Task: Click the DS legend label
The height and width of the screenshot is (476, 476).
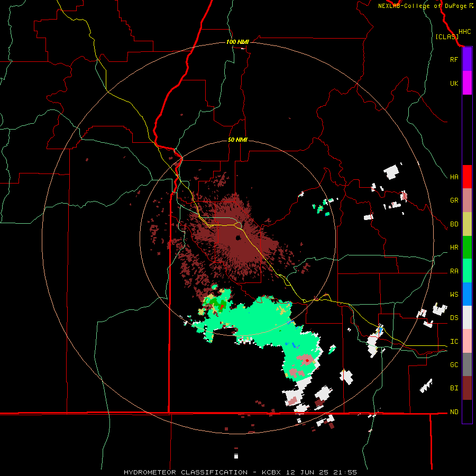Action: click(x=454, y=318)
